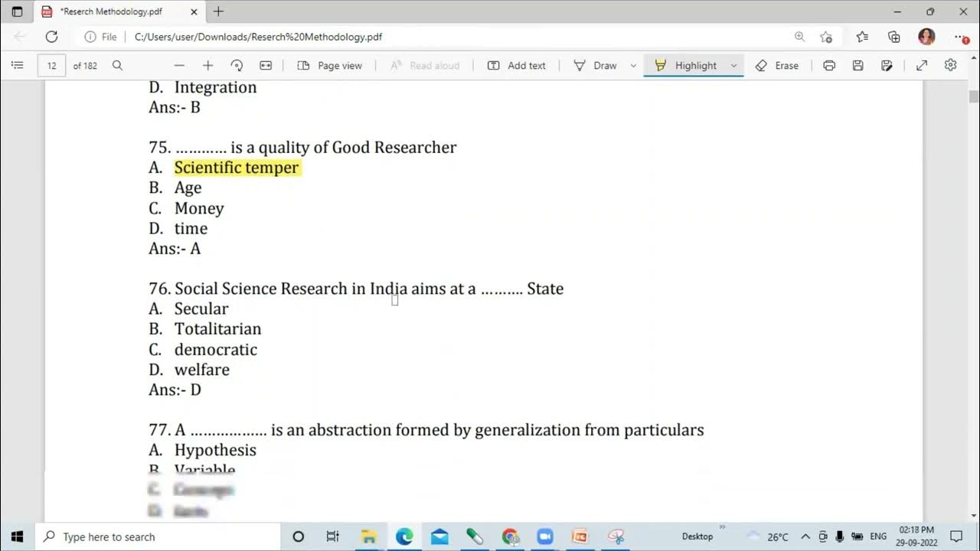The image size is (980, 551).
Task: Select the Erase tool
Action: click(777, 66)
